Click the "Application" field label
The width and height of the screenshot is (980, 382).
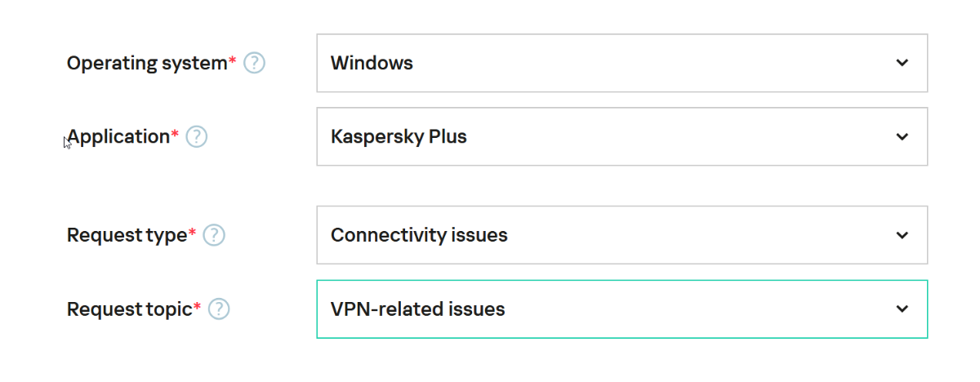[x=118, y=137]
